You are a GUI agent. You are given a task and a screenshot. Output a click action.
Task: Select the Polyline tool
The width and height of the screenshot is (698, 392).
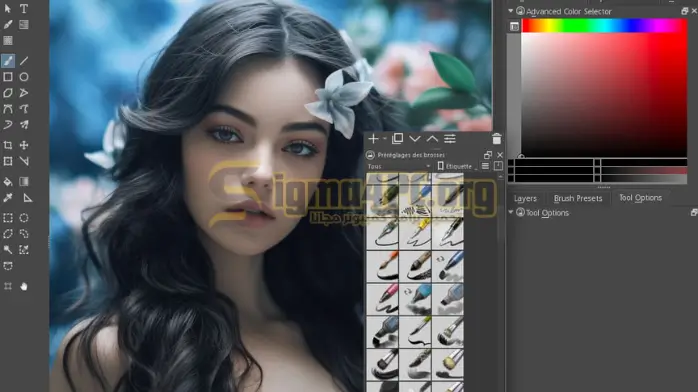24,93
